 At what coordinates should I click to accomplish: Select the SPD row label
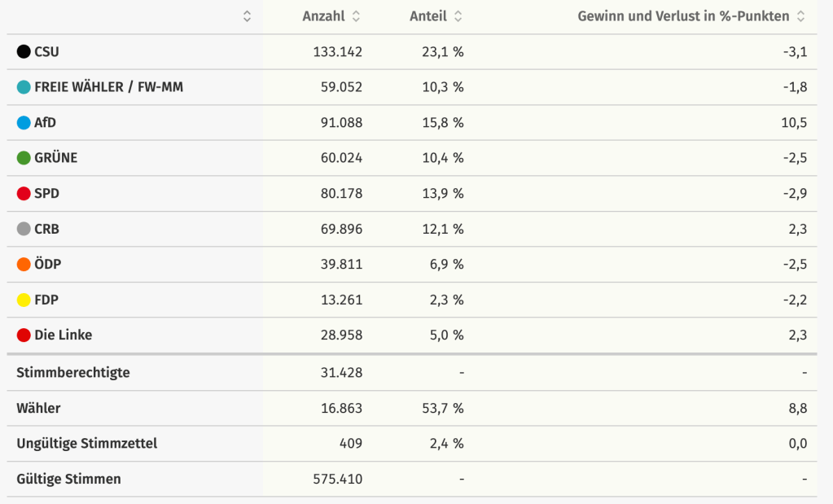46,194
